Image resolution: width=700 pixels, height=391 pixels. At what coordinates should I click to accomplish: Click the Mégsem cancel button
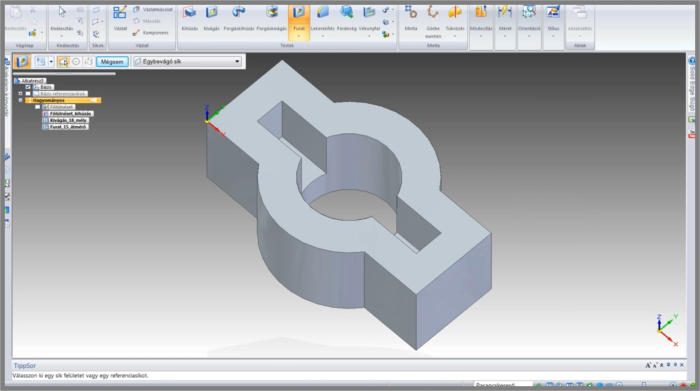pos(112,62)
